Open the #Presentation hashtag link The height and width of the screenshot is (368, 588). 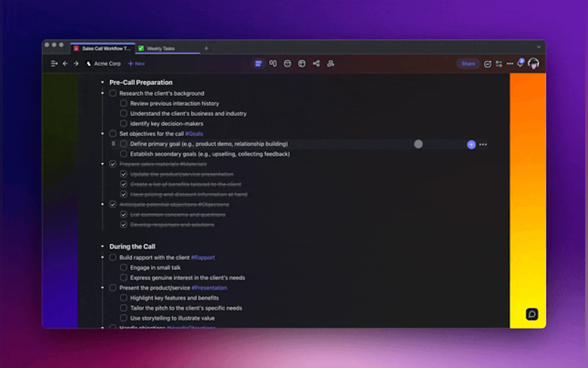point(209,288)
